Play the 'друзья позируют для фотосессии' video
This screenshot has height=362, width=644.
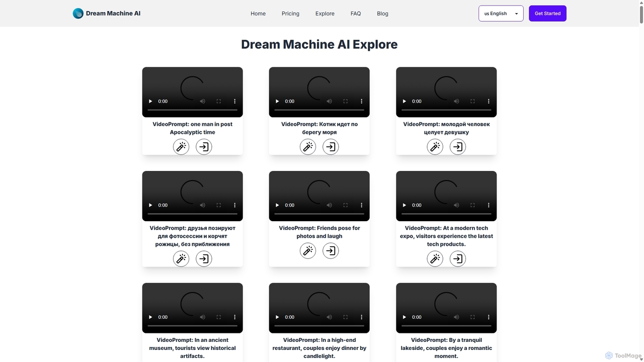pos(150,205)
